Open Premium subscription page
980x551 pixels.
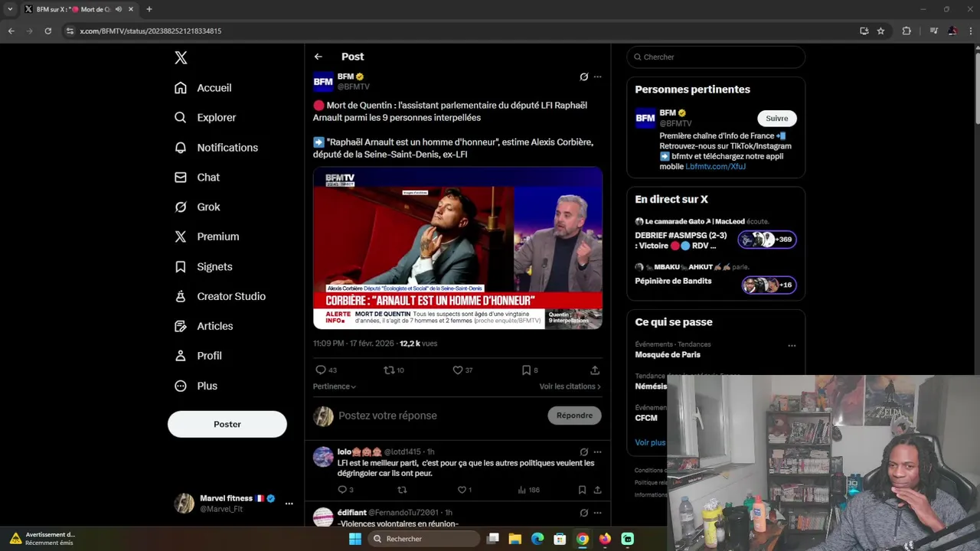(207, 237)
